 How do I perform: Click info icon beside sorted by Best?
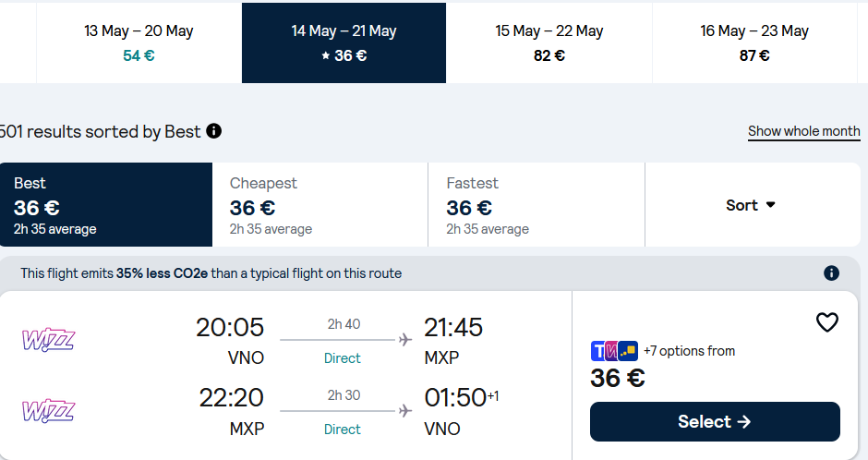tap(214, 131)
